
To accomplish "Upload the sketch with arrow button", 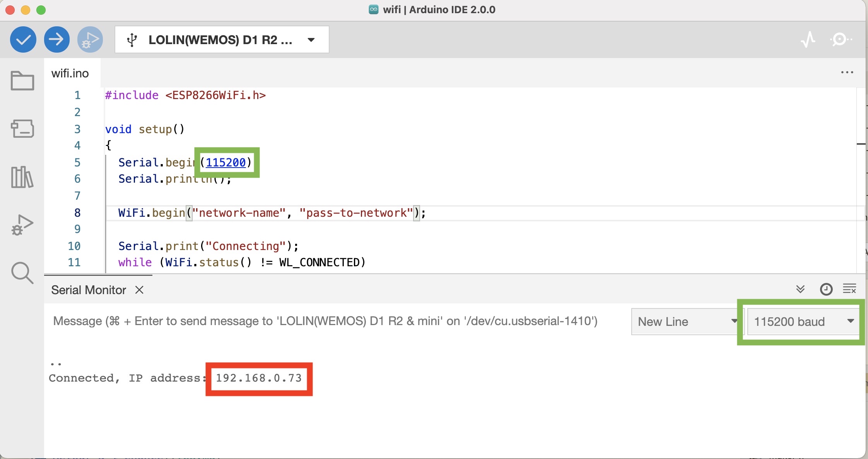I will pyautogui.click(x=57, y=39).
